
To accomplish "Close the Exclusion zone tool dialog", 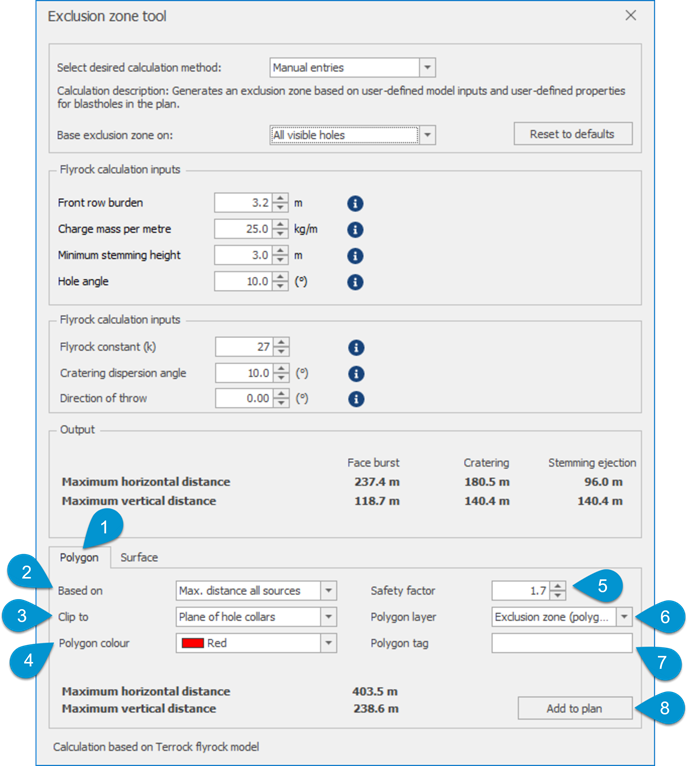I will [631, 16].
